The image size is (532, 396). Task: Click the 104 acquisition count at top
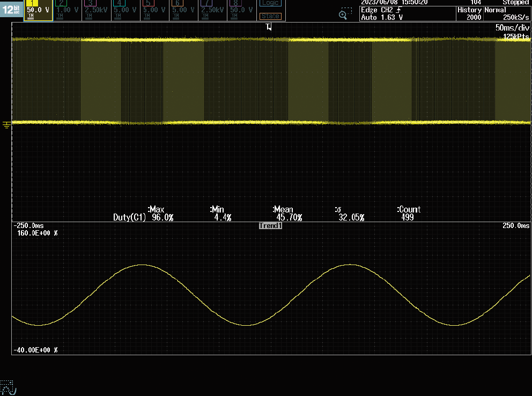tap(475, 2)
